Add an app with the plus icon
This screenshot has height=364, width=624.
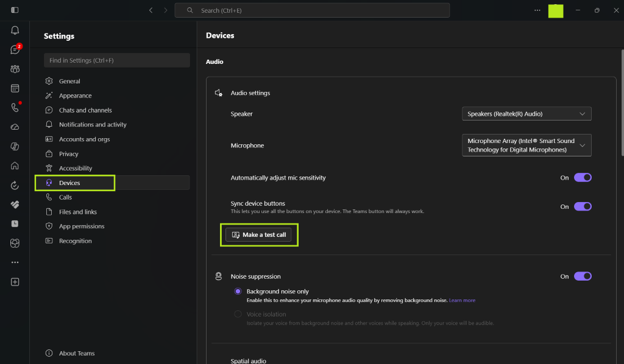point(15,282)
